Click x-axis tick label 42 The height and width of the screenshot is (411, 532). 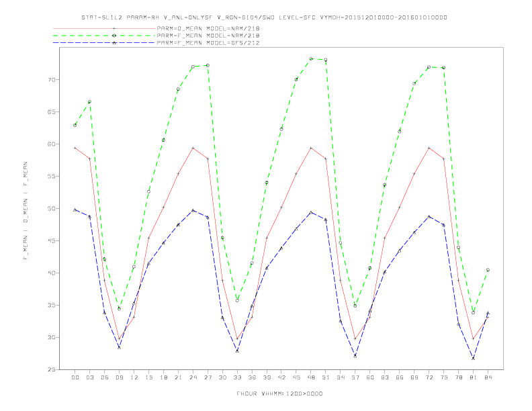point(281,377)
